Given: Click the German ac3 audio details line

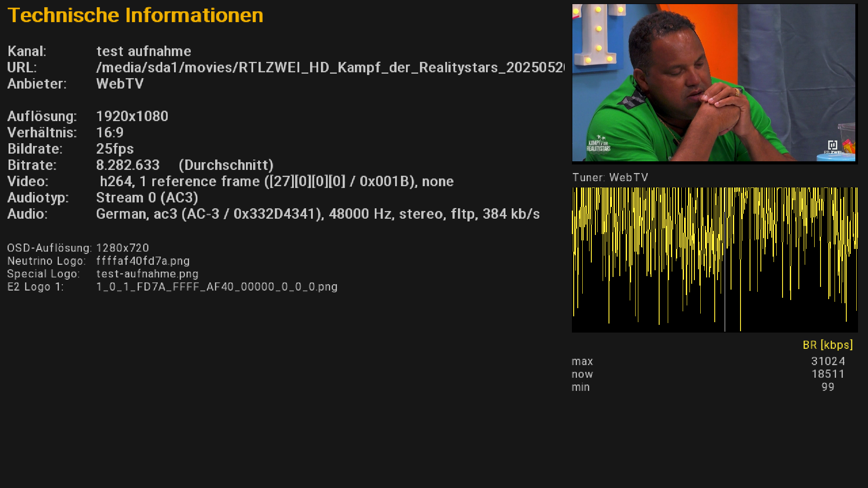Looking at the screenshot, I should tap(318, 214).
